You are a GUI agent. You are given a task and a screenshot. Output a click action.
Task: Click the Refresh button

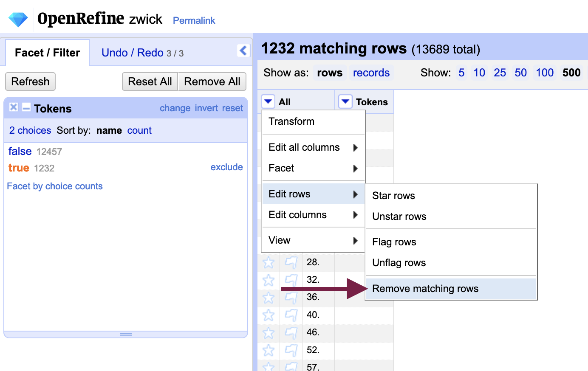click(x=30, y=82)
